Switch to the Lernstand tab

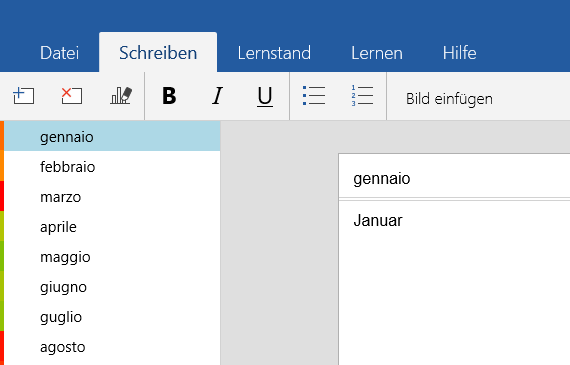click(x=274, y=53)
